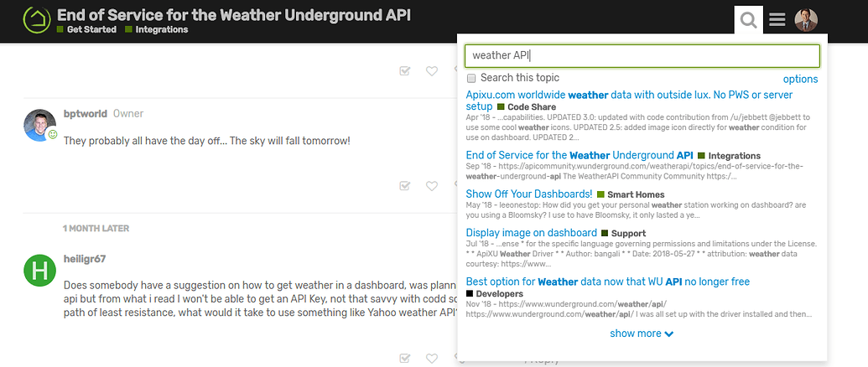Open Show Off Your Dashboards result
The image size is (868, 367).
(529, 194)
